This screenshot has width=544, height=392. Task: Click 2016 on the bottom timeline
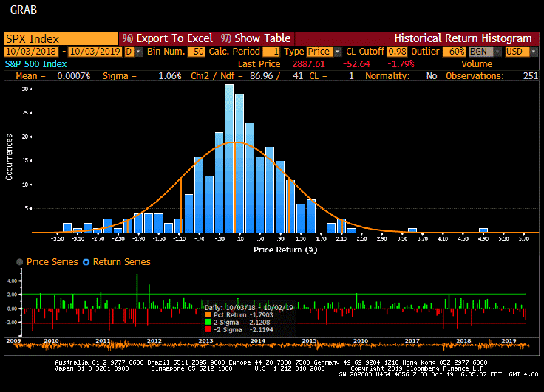pyautogui.click(x=361, y=341)
